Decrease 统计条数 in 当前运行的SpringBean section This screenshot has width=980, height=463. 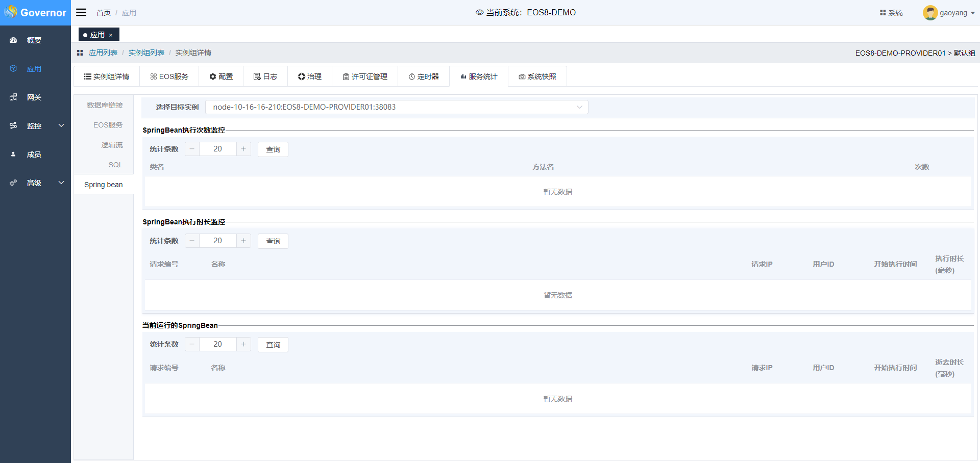point(192,344)
